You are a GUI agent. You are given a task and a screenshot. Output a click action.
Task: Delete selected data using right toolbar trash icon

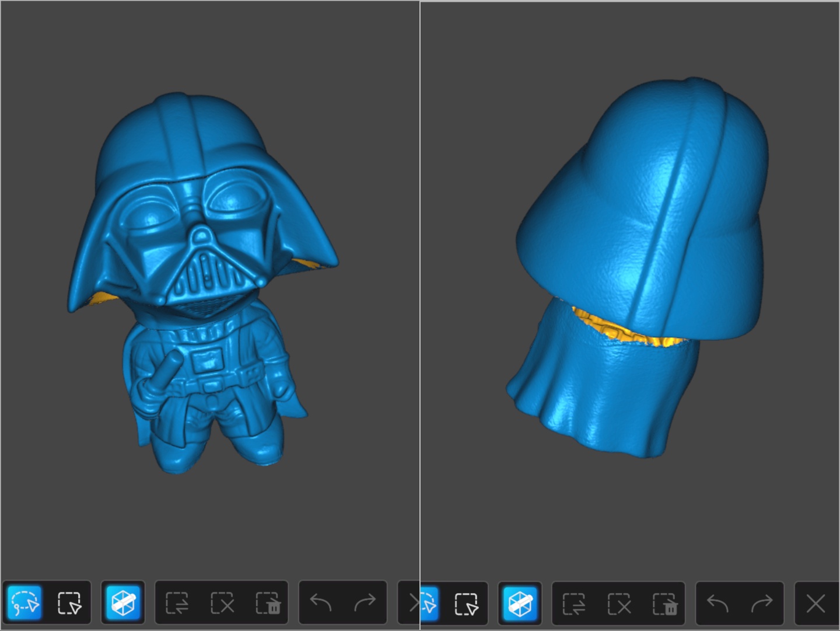pos(664,604)
